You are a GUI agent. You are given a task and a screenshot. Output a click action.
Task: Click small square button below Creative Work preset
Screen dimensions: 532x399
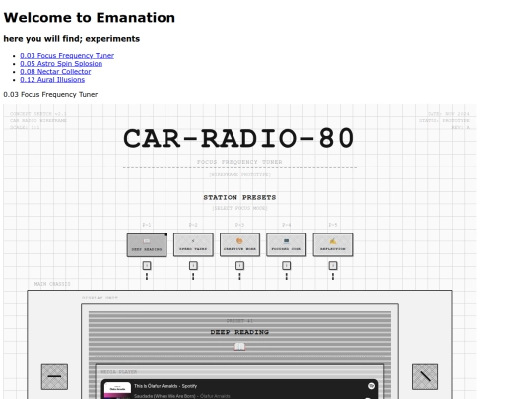point(239,265)
